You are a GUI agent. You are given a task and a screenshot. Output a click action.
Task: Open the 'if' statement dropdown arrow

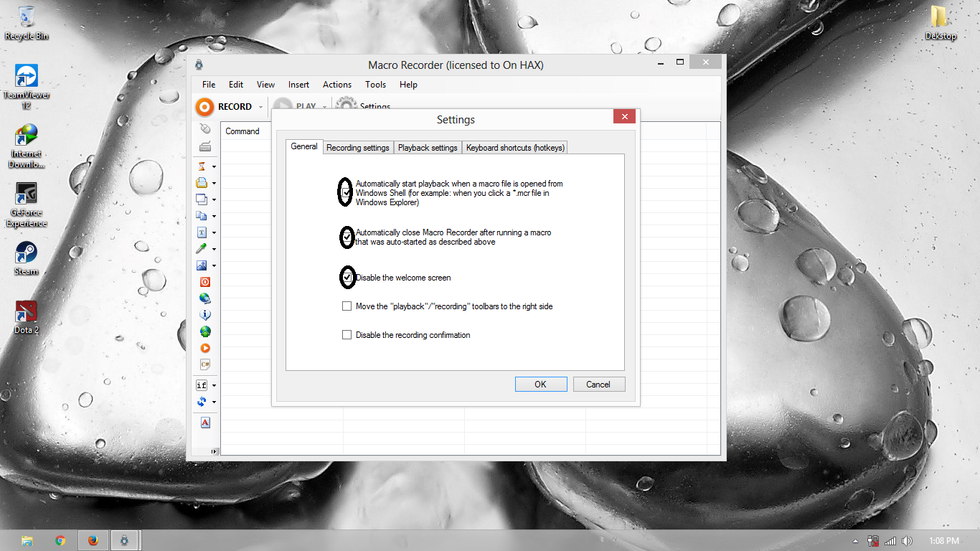click(x=214, y=385)
